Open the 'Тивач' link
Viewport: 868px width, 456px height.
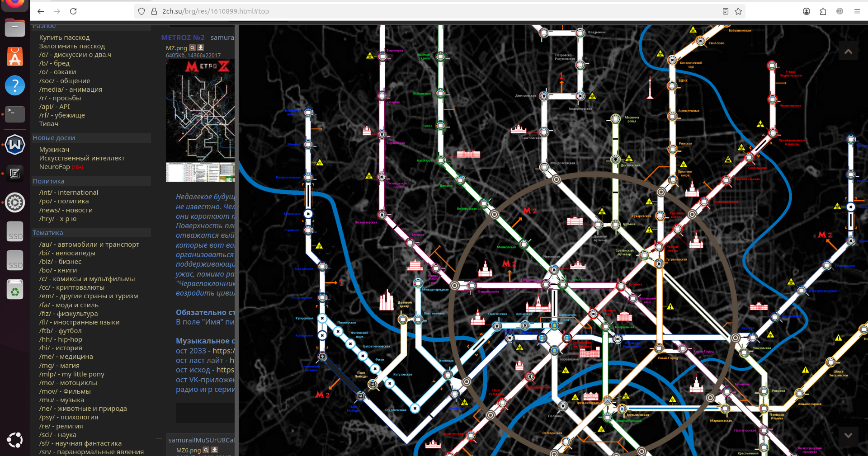click(x=49, y=124)
